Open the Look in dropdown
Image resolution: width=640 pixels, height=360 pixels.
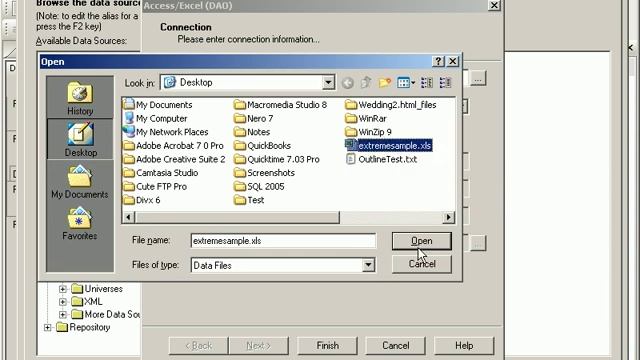coord(328,82)
